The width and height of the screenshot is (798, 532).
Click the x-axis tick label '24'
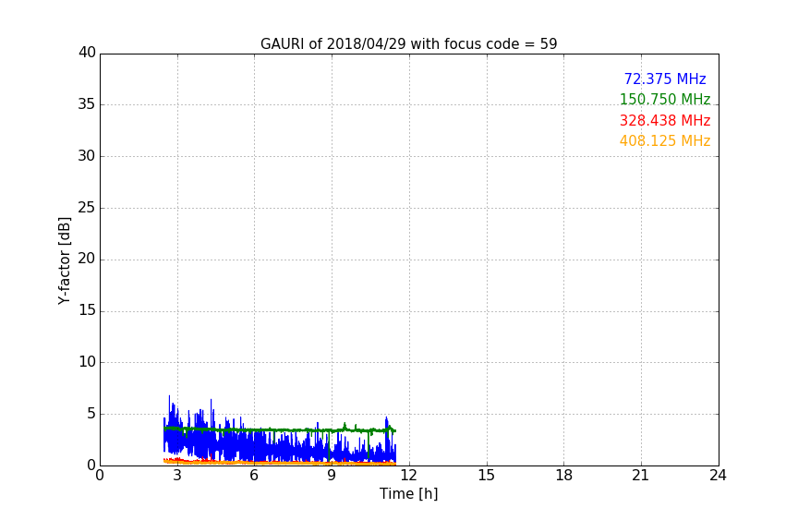(718, 476)
